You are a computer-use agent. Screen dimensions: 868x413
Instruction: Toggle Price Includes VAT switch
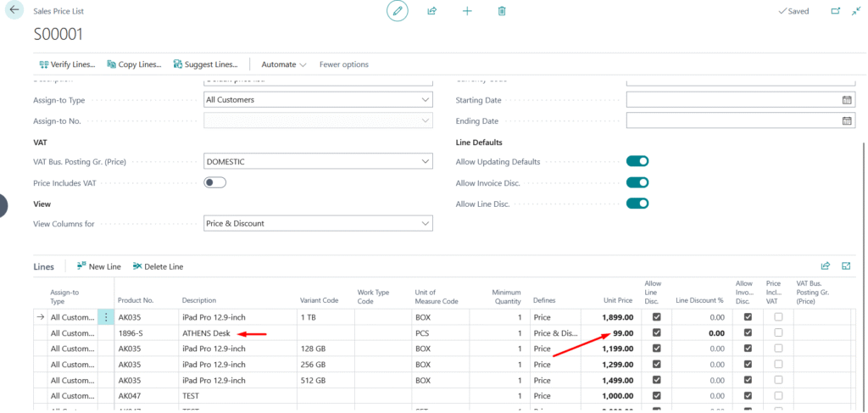coord(214,182)
